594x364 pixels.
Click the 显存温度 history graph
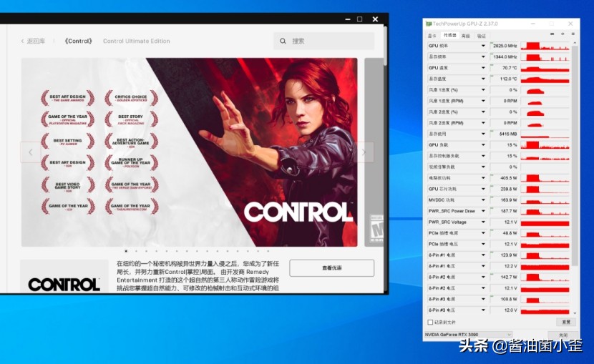pyautogui.click(x=545, y=79)
